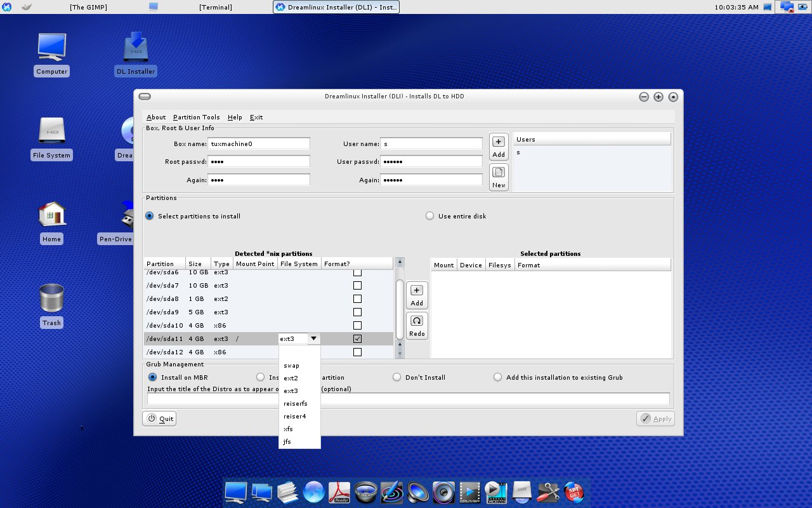Check the Format box for /dev/sda7

[357, 286]
